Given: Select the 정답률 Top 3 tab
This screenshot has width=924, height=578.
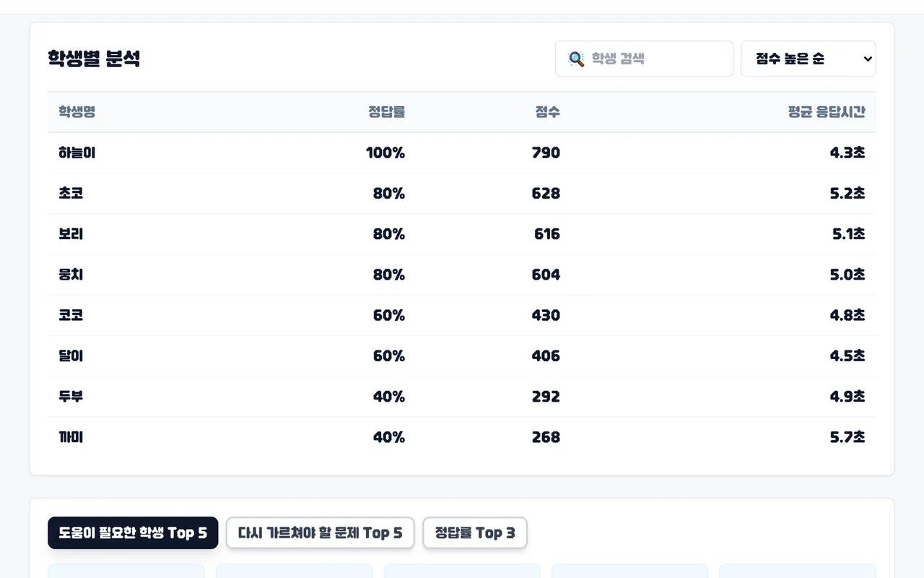Looking at the screenshot, I should (x=475, y=533).
